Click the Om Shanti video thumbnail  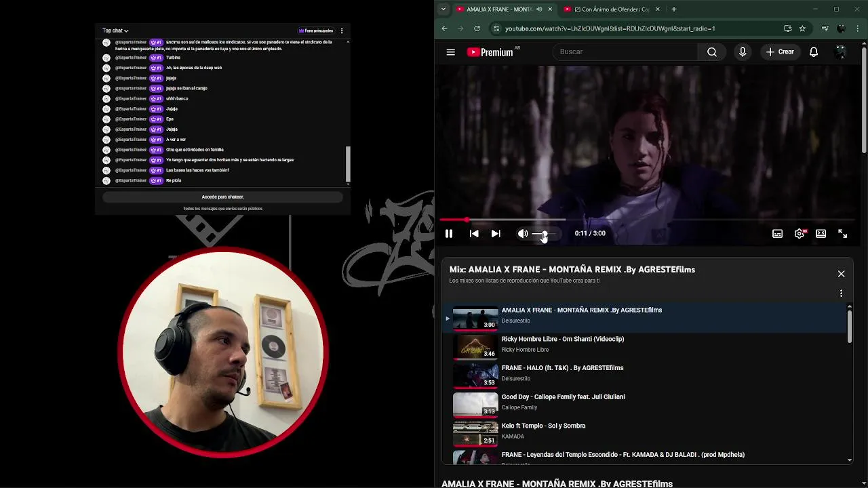point(475,346)
